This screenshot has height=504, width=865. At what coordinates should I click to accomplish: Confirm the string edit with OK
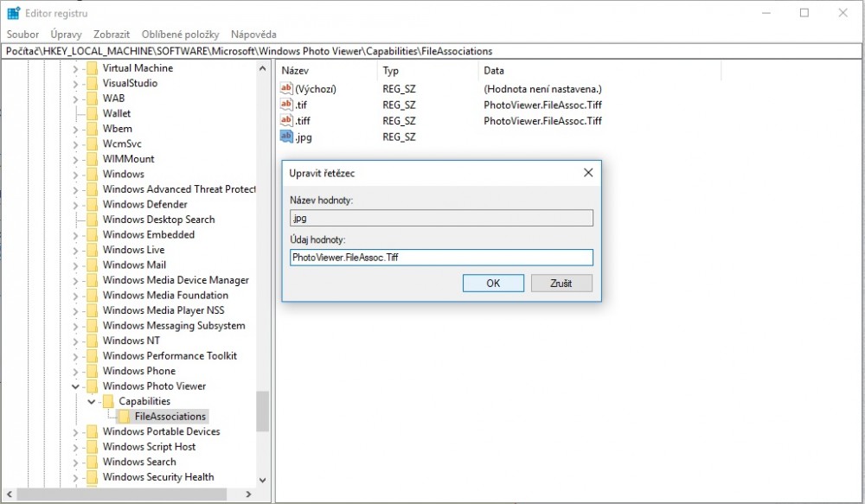pyautogui.click(x=493, y=284)
